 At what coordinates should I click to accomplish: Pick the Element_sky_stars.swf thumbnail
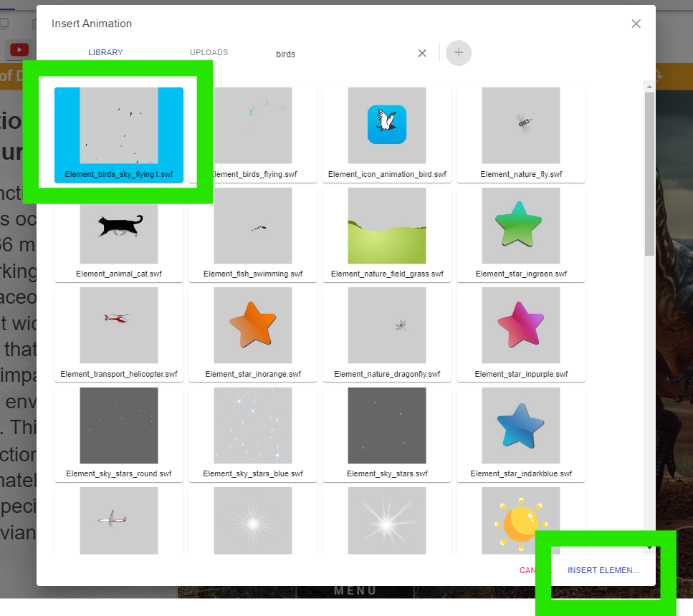[387, 434]
